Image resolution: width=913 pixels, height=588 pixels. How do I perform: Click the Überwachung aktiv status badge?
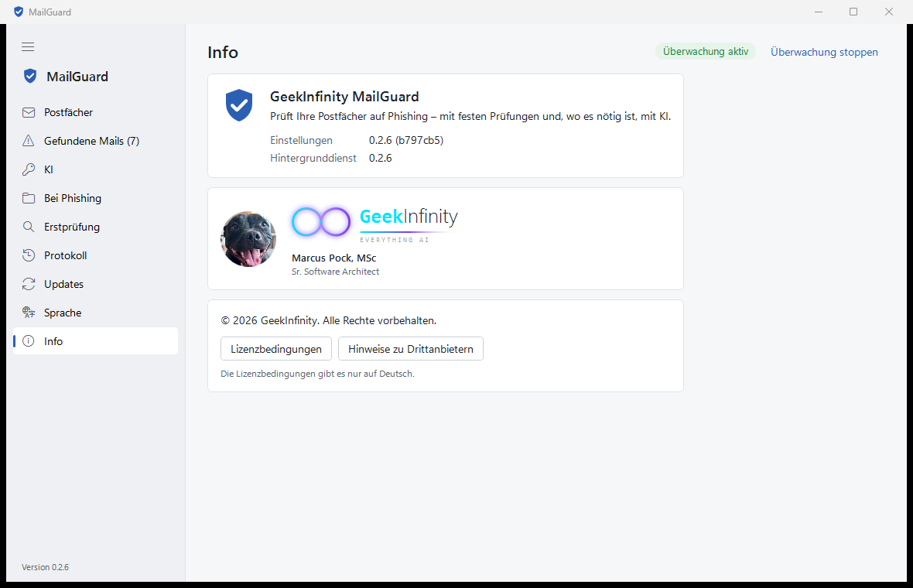click(x=705, y=51)
